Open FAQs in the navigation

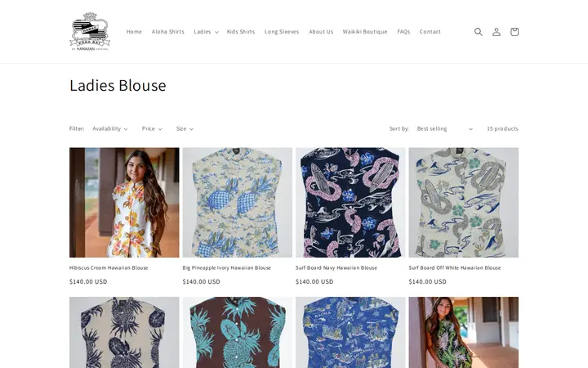(403, 32)
